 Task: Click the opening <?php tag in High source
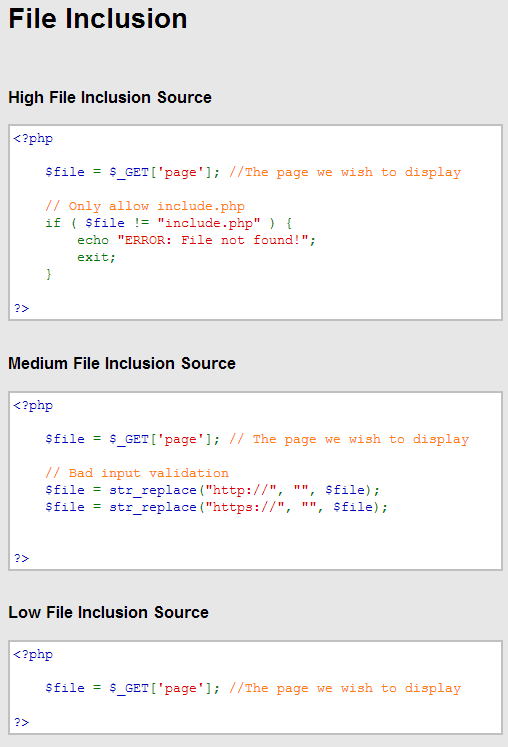(x=33, y=139)
